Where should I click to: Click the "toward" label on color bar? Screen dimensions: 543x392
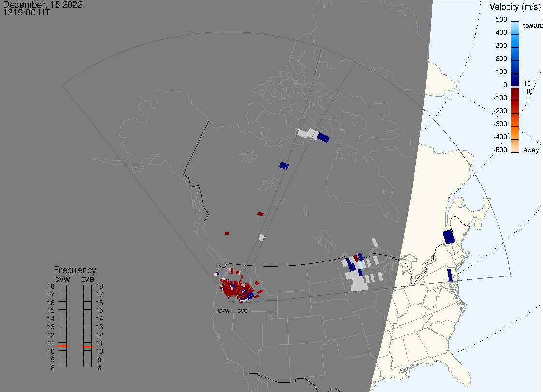532,25
